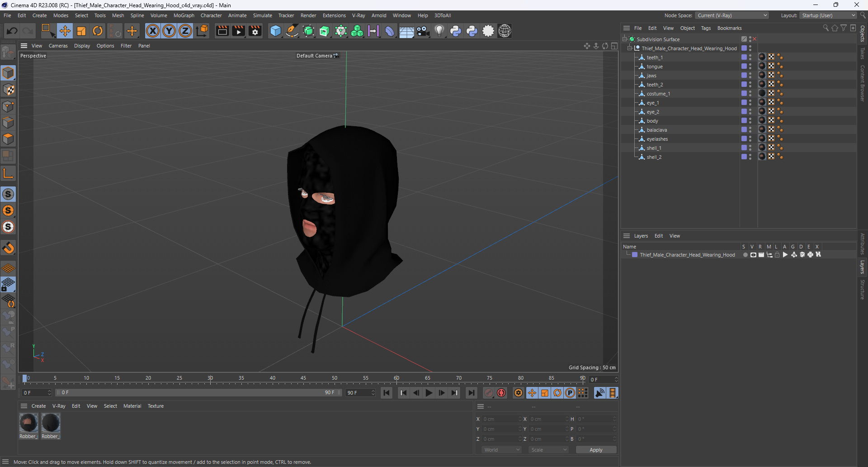Click the Render View clapperboard icon

coord(222,31)
